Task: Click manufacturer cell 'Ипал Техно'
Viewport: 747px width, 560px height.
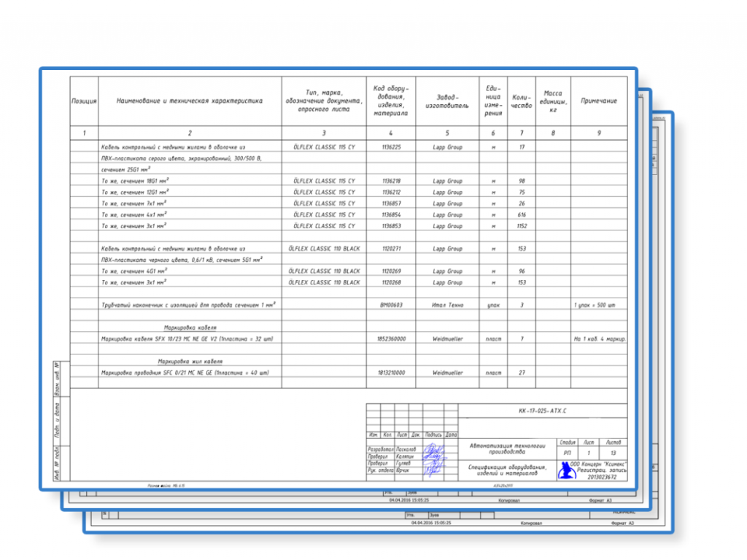Action: click(x=447, y=305)
